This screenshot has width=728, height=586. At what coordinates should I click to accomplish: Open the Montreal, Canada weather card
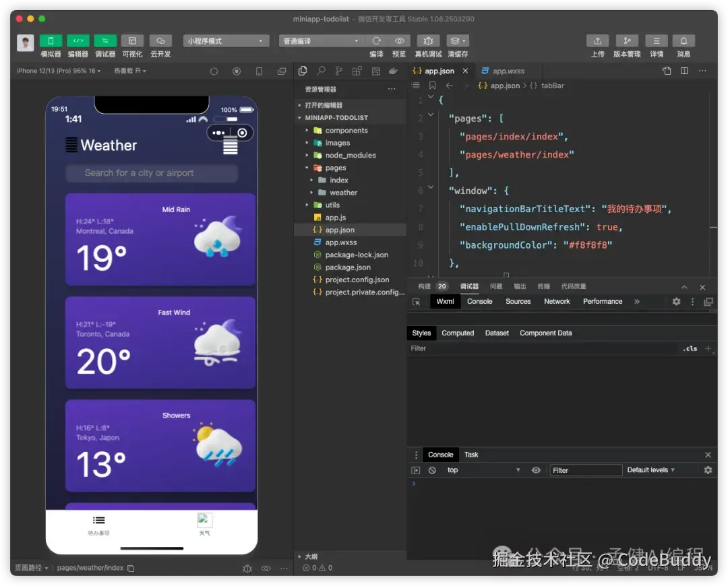coord(160,239)
